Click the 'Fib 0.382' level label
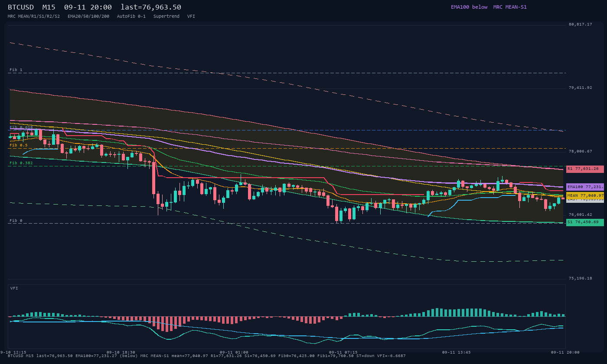The height and width of the screenshot is (364, 607). [x=21, y=163]
